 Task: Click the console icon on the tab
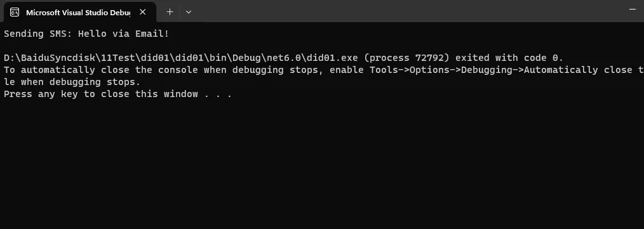pos(15,12)
